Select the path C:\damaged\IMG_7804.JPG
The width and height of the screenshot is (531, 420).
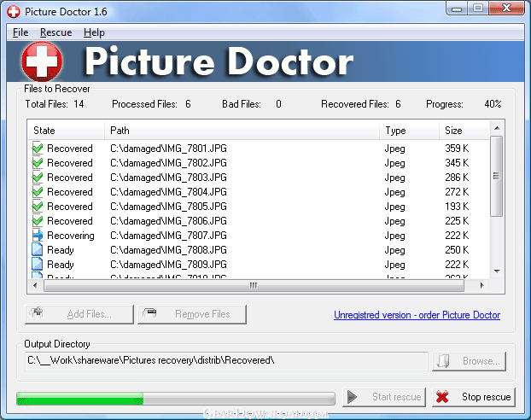(168, 192)
